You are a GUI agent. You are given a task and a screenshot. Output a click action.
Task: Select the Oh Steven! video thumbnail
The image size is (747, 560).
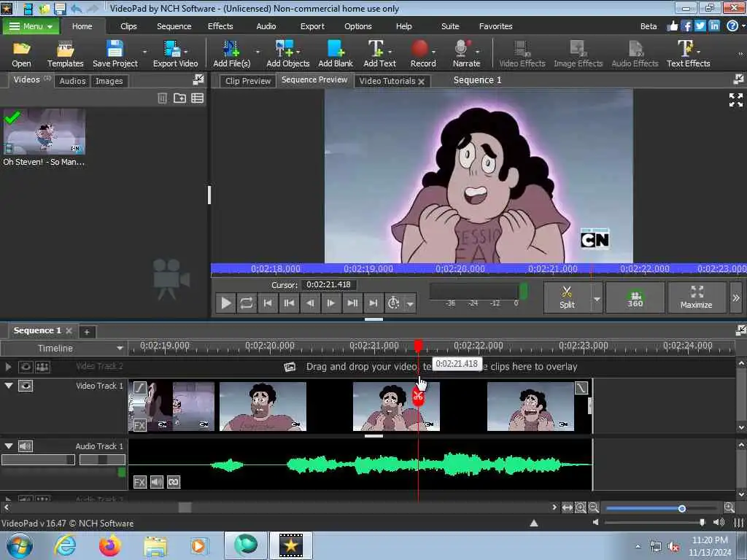44,131
